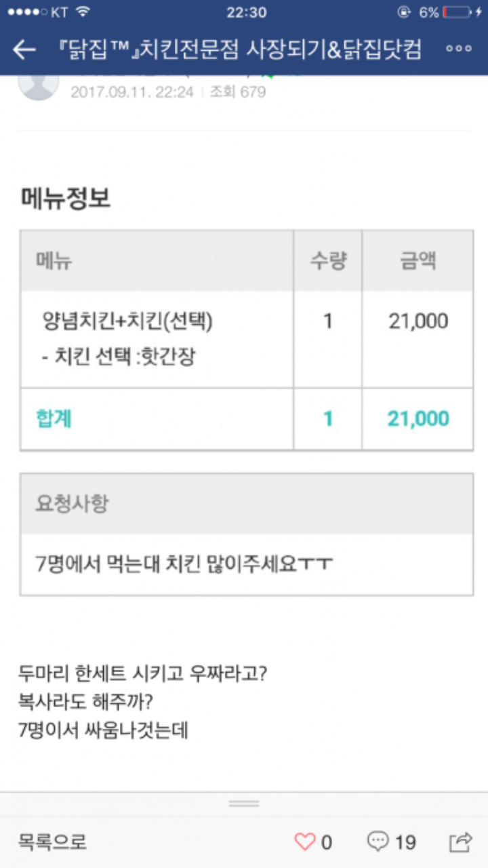Tap the heart like icon
Screen dimensions: 488x868
tap(305, 842)
